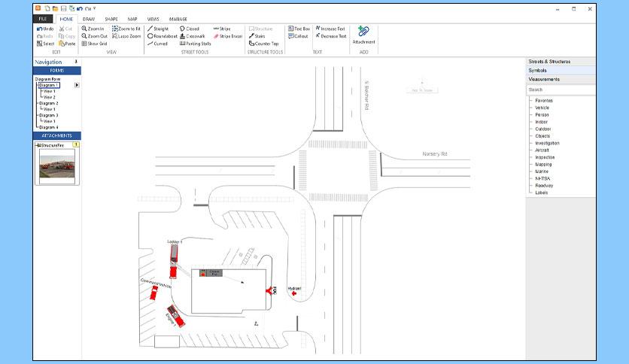The width and height of the screenshot is (629, 364).
Task: Select the Curved street tool
Action: [x=157, y=44]
